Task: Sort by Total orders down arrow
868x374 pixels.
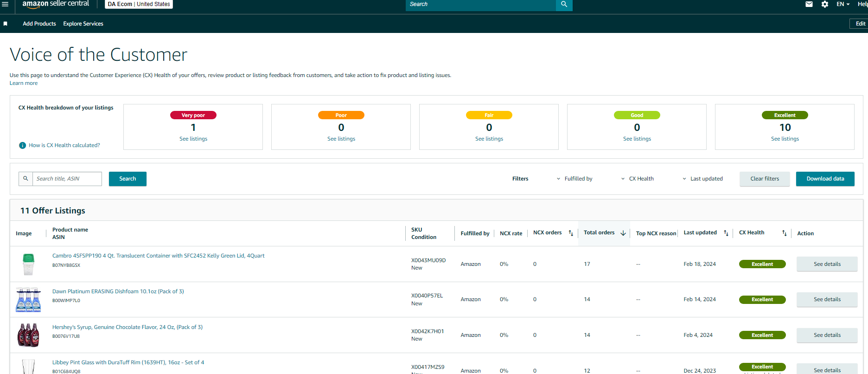Action: click(623, 233)
